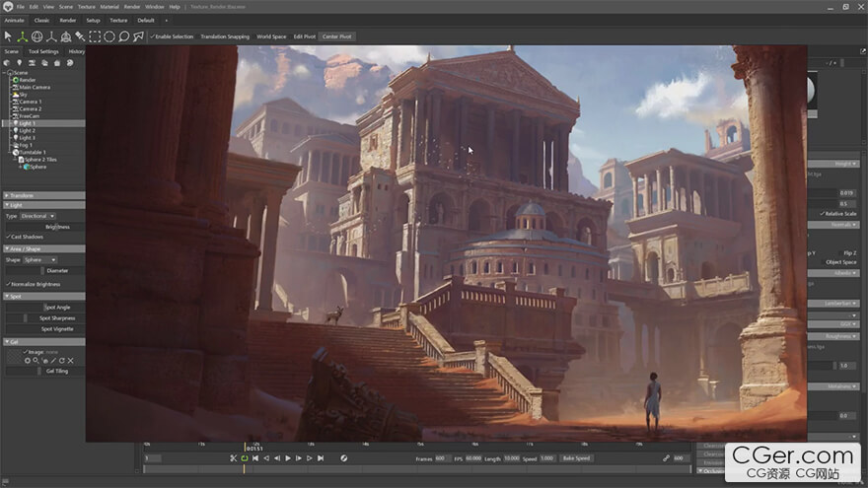
Task: Expand the Transform section
Action: (43, 195)
